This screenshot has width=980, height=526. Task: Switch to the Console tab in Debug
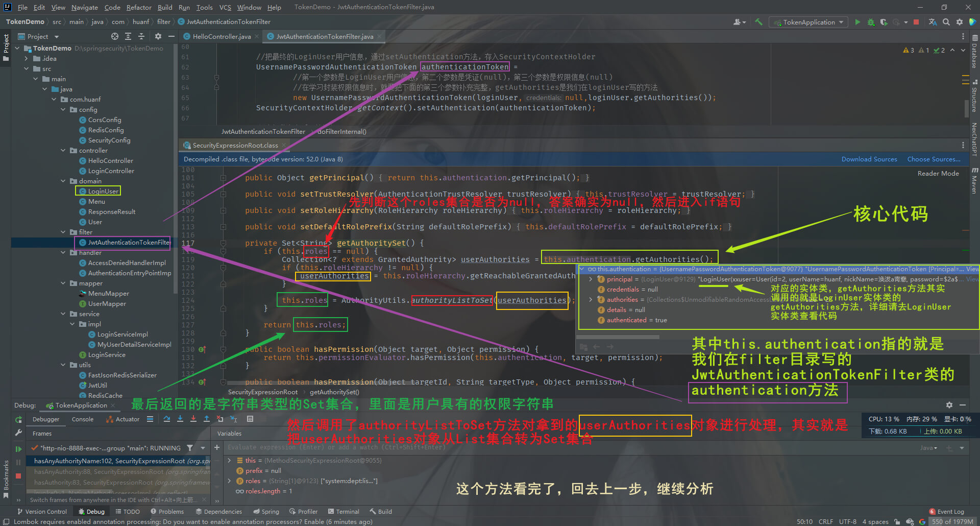[83, 419]
